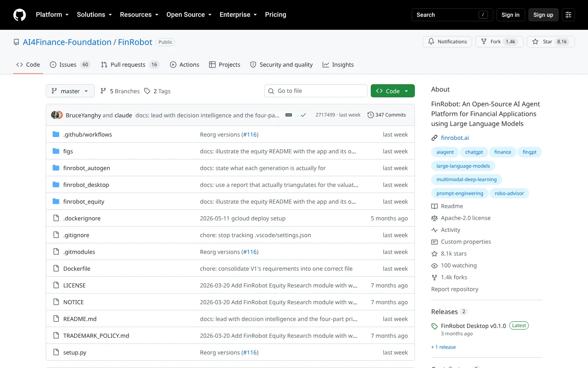Expand the commit message ellipsis icon
The image size is (588, 368).
pyautogui.click(x=289, y=115)
